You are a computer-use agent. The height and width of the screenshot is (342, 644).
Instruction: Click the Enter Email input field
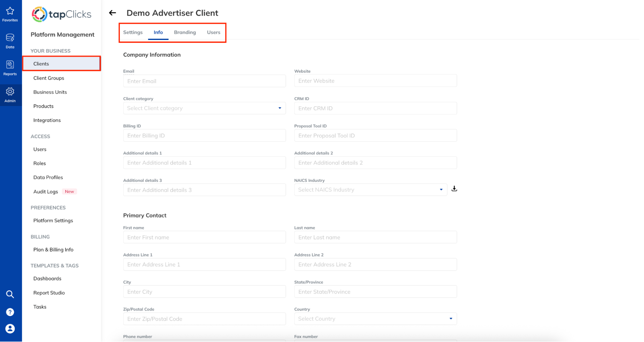pyautogui.click(x=204, y=81)
